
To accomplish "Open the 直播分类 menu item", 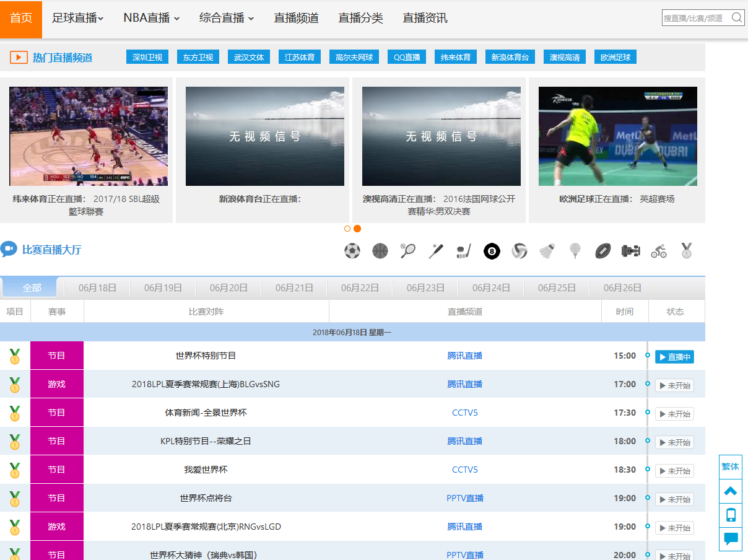I will [361, 18].
